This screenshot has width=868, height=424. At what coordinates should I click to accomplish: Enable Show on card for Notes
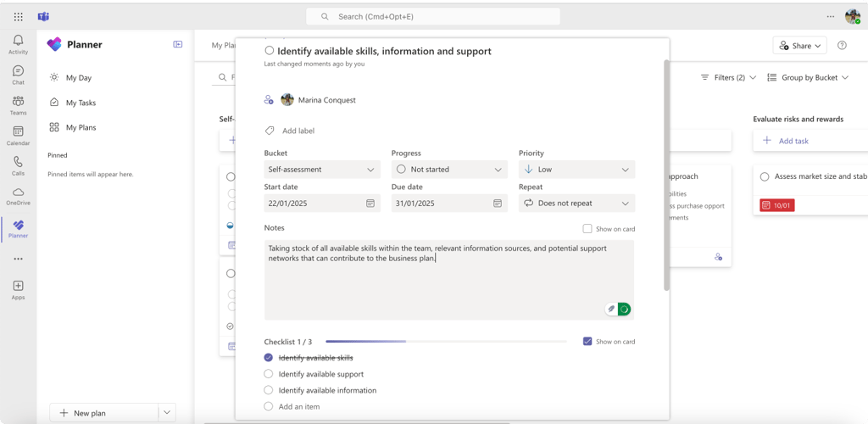tap(587, 229)
